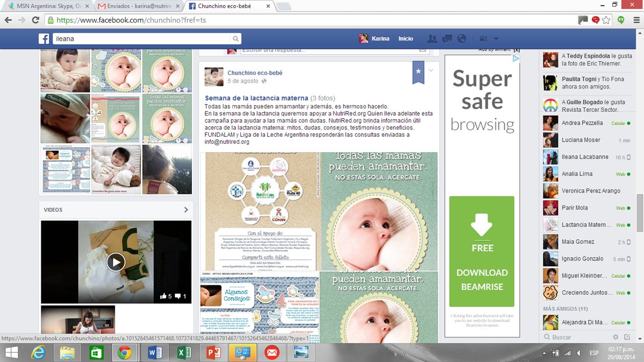Open File Explorer from taskbar
Screen dimensions: 644x362
coord(67,352)
